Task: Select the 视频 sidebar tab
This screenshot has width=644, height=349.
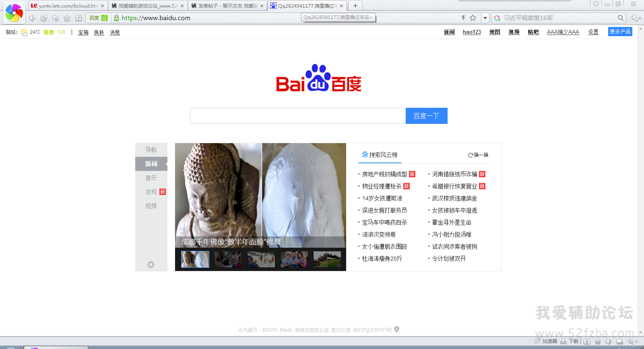Action: point(151,206)
